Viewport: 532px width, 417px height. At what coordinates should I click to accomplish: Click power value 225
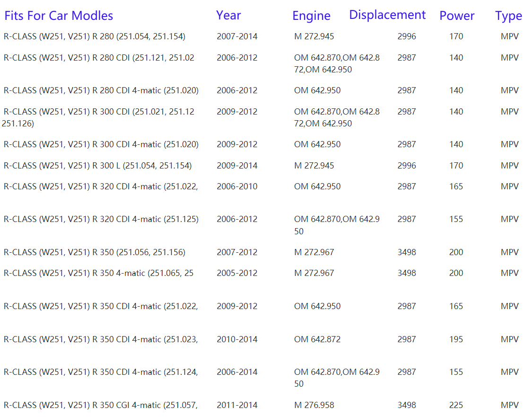point(456,405)
